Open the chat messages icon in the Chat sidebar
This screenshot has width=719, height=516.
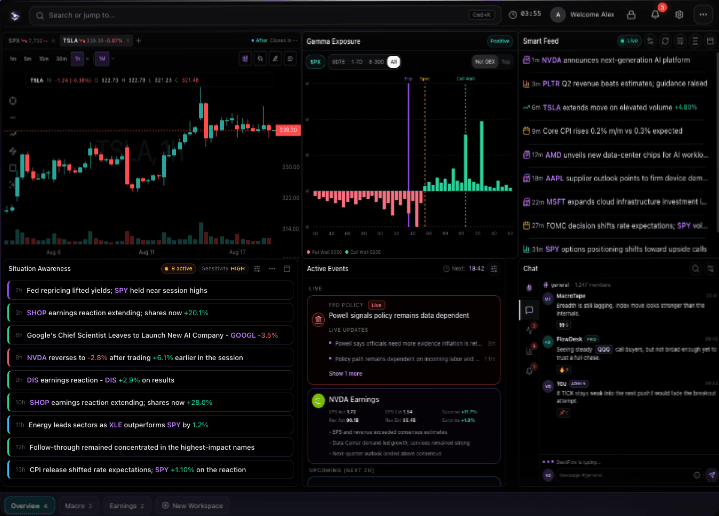click(529, 311)
